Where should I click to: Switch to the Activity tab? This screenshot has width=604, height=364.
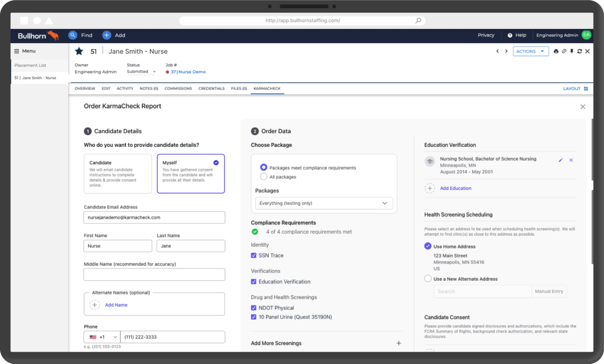125,89
